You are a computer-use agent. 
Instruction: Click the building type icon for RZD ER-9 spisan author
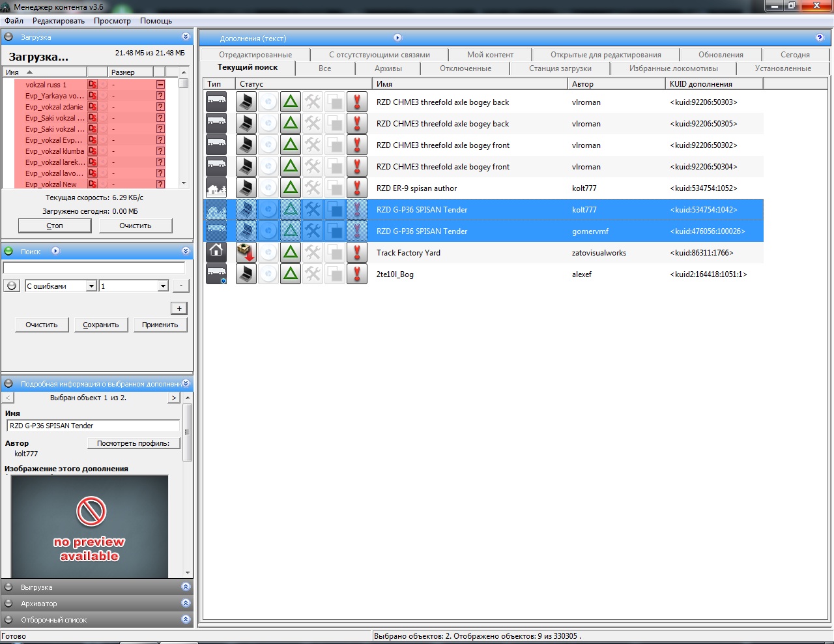pos(216,188)
